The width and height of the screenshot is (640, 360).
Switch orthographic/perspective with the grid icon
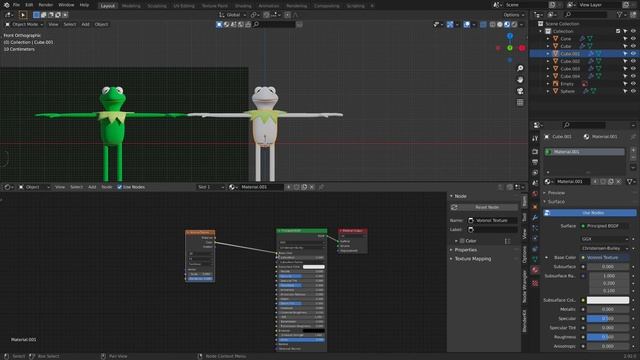[x=520, y=102]
